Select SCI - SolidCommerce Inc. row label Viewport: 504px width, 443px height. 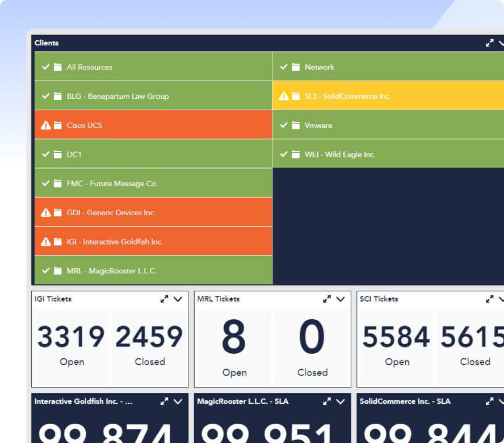coord(348,96)
